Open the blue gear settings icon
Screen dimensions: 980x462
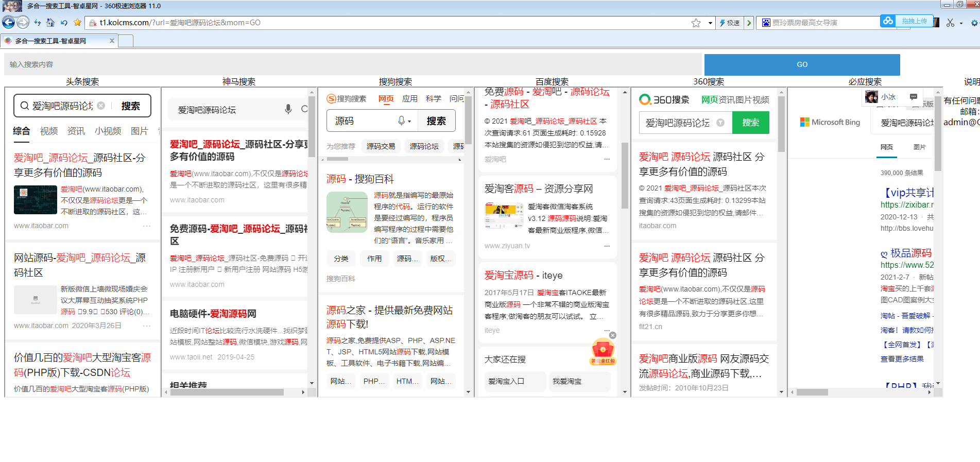tap(974, 23)
